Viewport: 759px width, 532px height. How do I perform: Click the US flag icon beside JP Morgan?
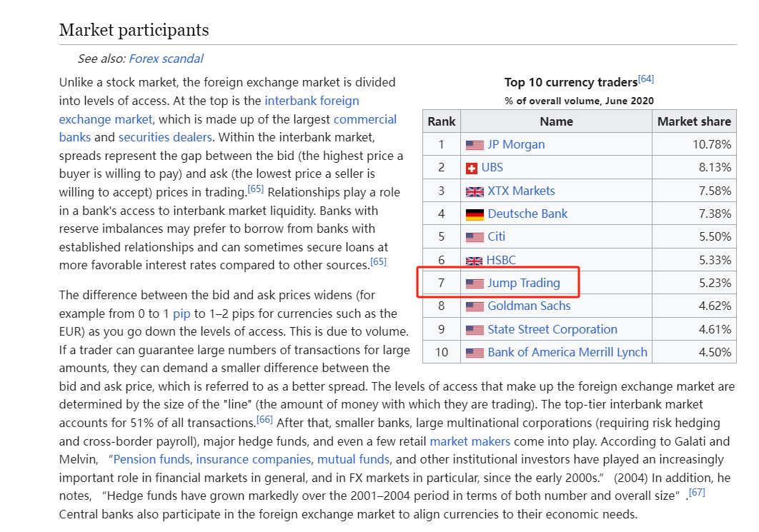coord(475,145)
